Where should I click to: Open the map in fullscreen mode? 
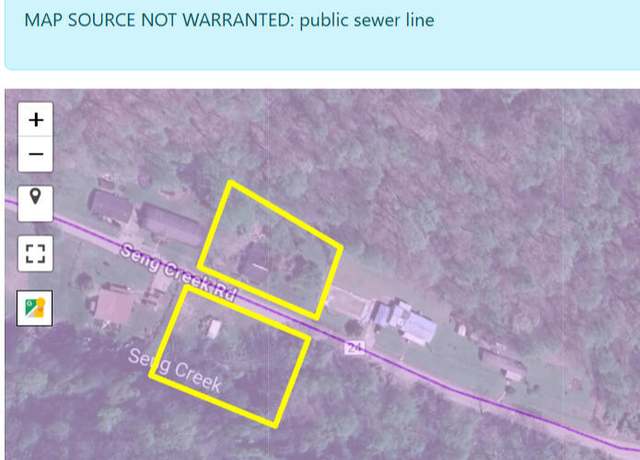click(x=36, y=253)
